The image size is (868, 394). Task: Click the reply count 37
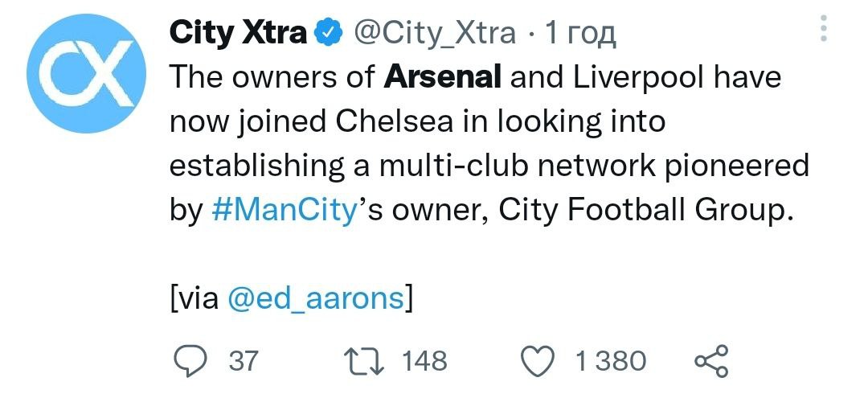(244, 361)
